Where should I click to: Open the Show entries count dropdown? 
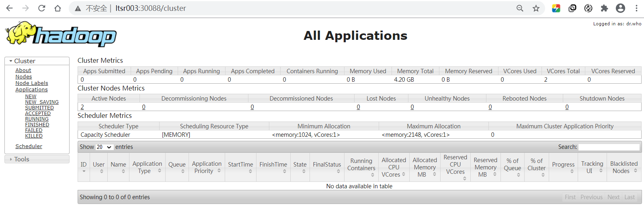(104, 147)
